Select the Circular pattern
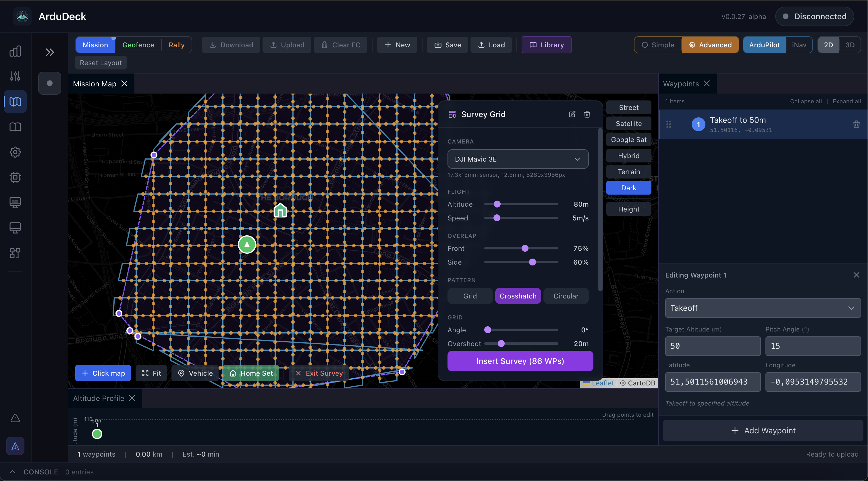The width and height of the screenshot is (868, 481). tap(566, 296)
